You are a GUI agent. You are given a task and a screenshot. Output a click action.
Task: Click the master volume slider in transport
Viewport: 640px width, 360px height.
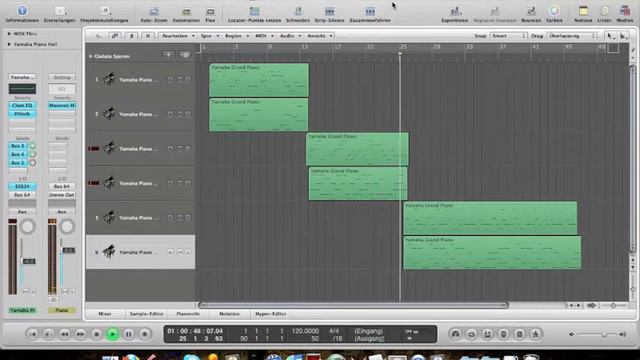596,334
